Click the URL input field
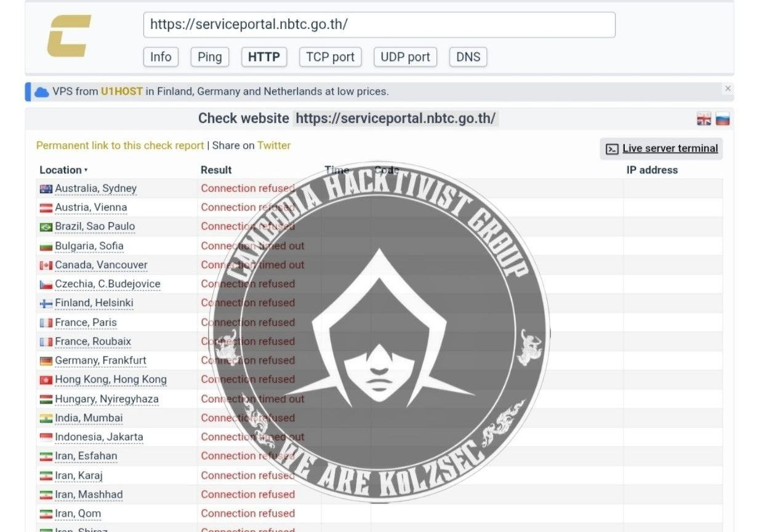The image size is (759, 532). [379, 25]
